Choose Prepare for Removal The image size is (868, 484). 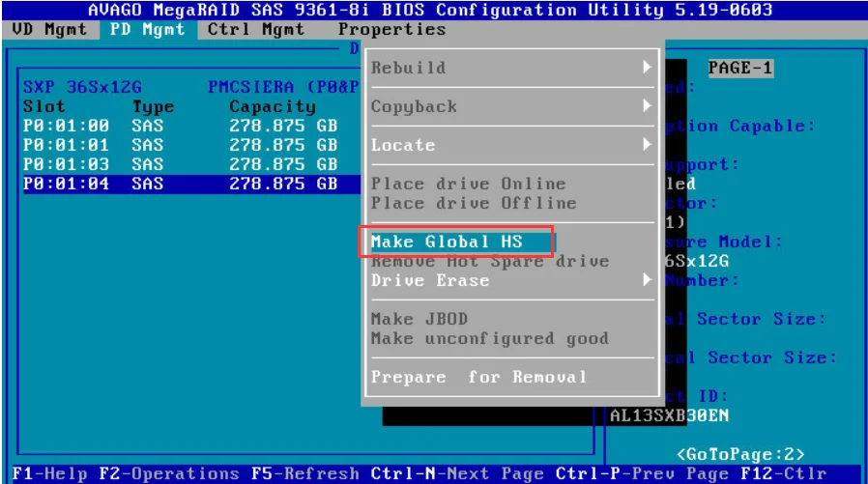(478, 377)
